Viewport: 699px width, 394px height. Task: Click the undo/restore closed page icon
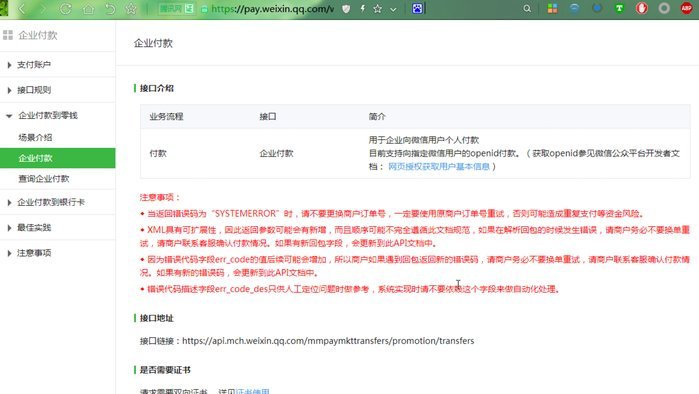click(110, 8)
